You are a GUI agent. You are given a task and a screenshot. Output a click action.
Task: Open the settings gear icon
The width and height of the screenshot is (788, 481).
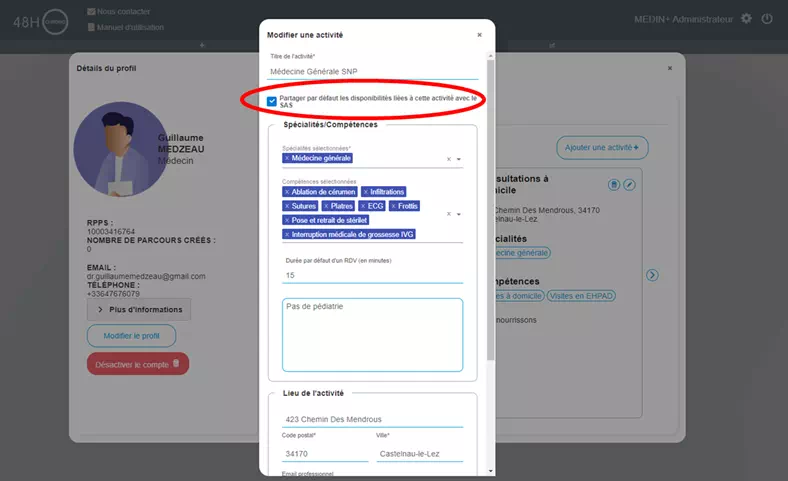[x=746, y=19]
